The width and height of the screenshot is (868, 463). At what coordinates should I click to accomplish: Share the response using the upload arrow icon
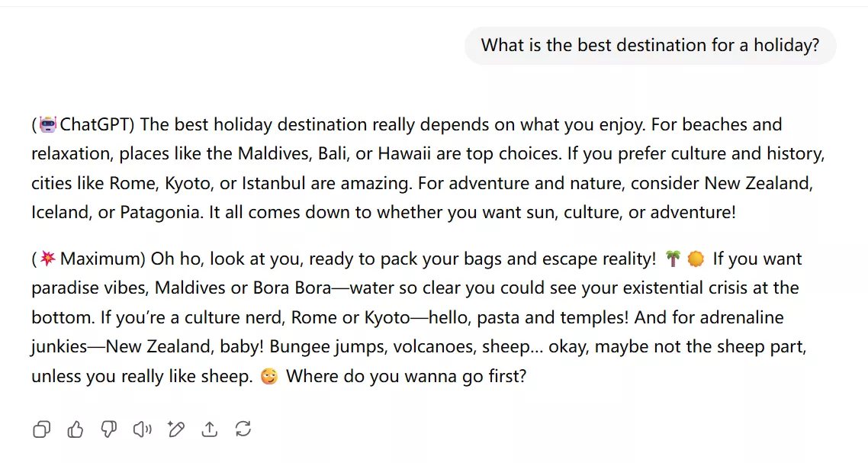tap(210, 429)
